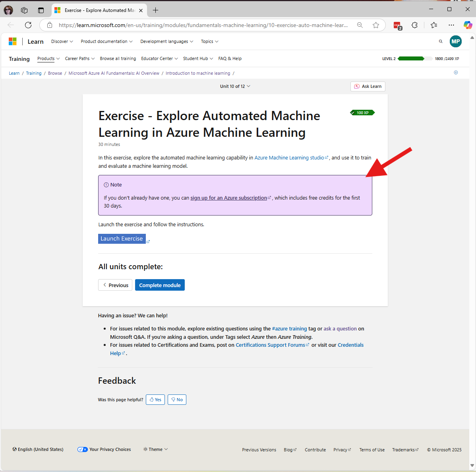
Task: Expand Development languages menu
Action: pyautogui.click(x=166, y=41)
